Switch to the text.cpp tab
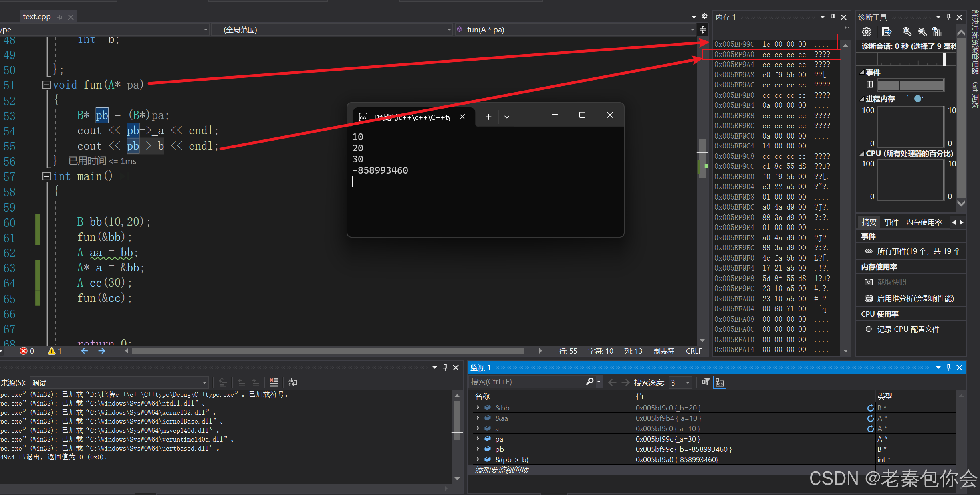This screenshot has height=495, width=980. (37, 17)
